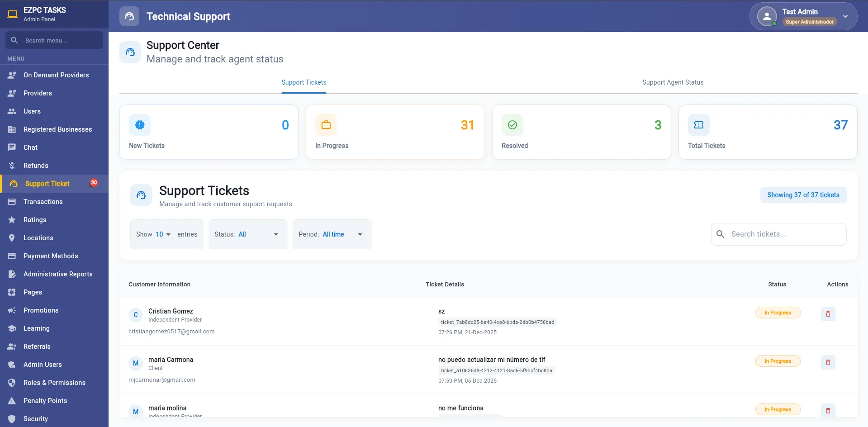Image resolution: width=868 pixels, height=427 pixels.
Task: Switch to the Support Agent Status tab
Action: point(673,82)
